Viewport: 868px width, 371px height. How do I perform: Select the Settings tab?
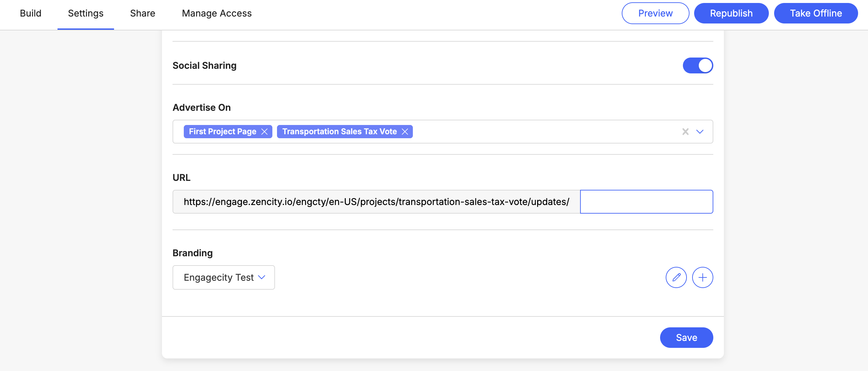(x=86, y=13)
